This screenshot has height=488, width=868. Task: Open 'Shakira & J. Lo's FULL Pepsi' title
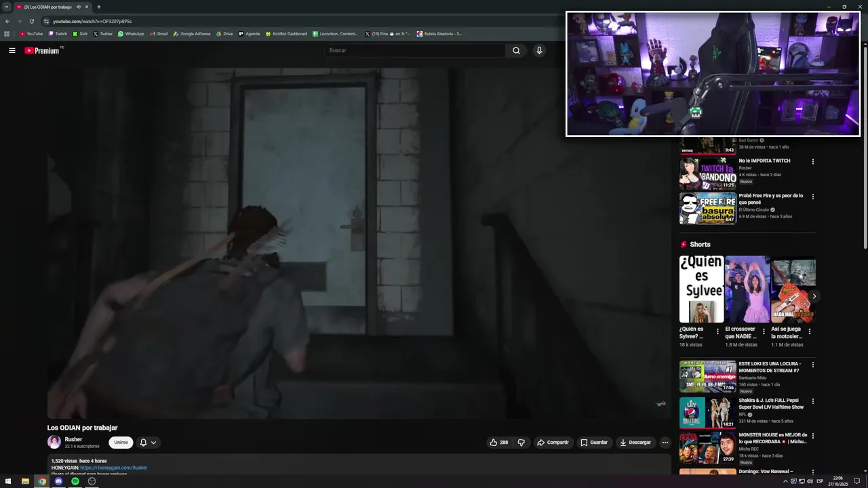pyautogui.click(x=771, y=404)
